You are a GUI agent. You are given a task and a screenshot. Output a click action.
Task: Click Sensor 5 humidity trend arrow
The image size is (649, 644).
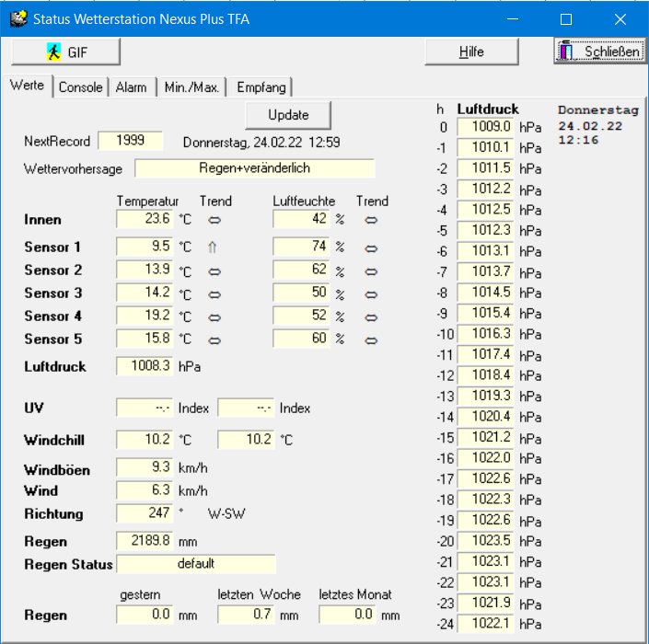pyautogui.click(x=371, y=339)
